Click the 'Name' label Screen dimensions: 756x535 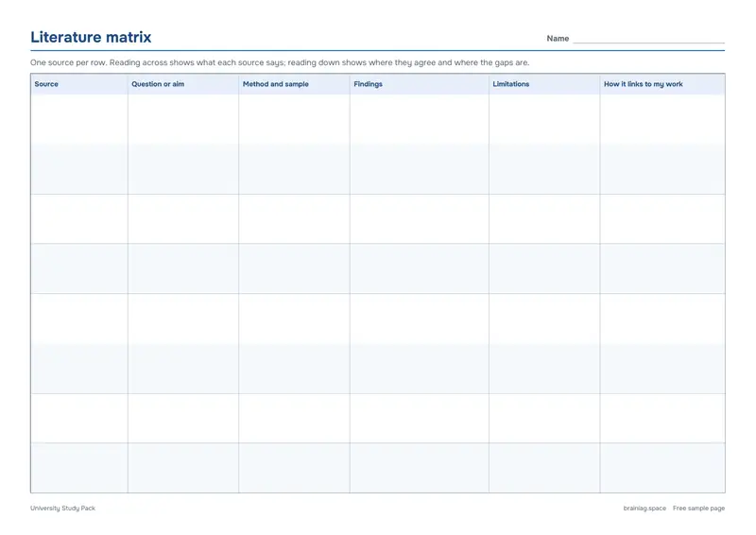tap(558, 39)
